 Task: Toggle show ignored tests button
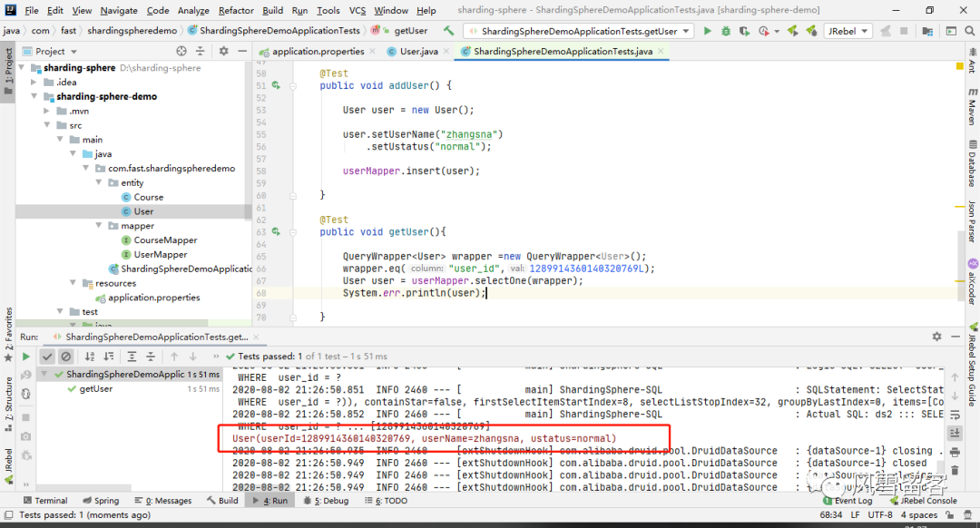tap(65, 357)
